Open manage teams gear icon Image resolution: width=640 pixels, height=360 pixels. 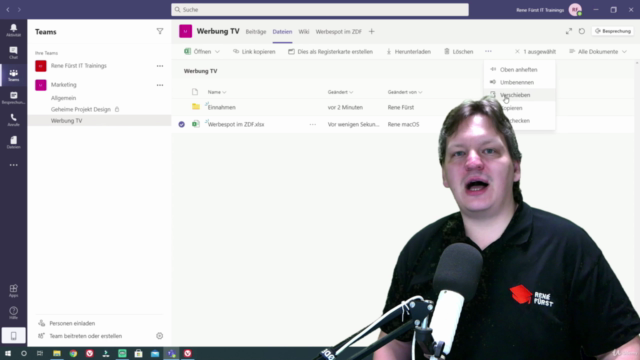point(160,336)
